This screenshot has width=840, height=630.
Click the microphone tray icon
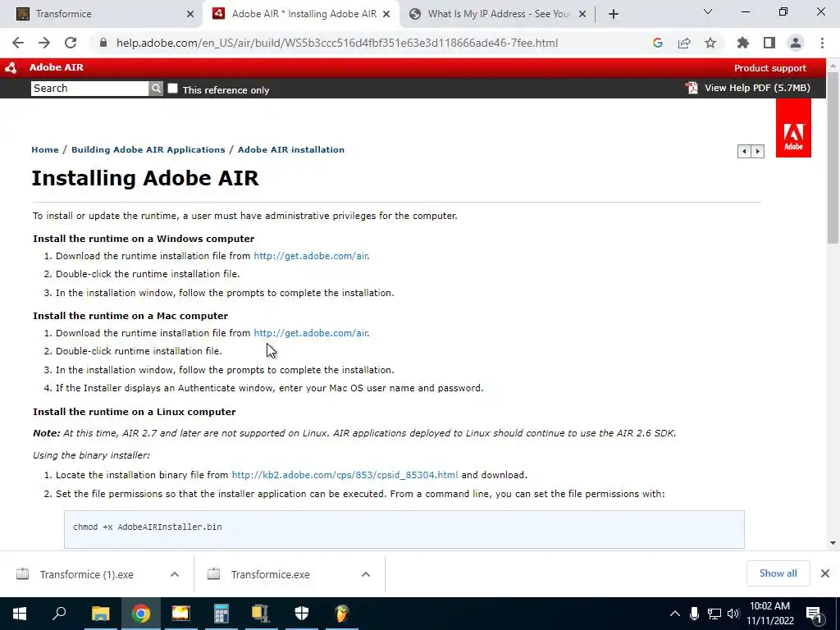coord(694,614)
